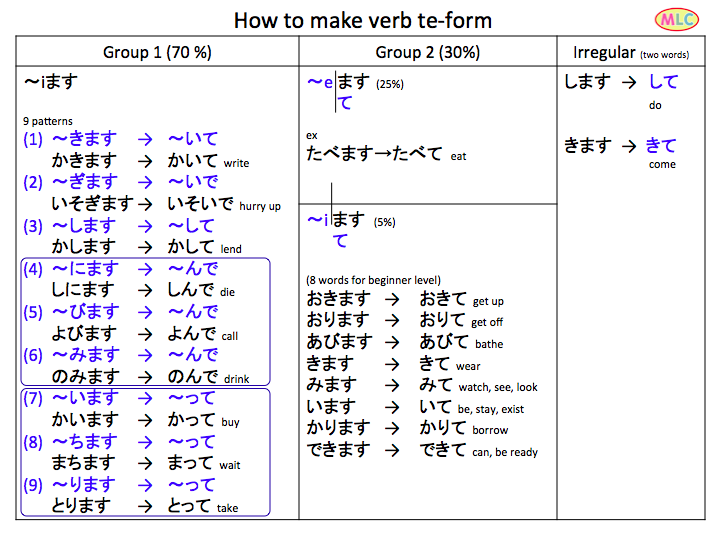717x540 pixels.
Task: Click irregular verb 'きます' in Irregular column
Action: (588, 145)
